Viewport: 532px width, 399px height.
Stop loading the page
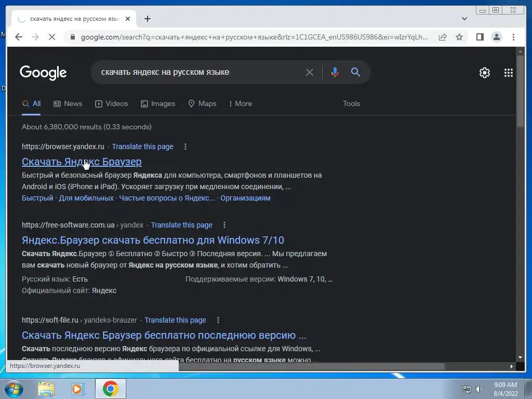pos(52,37)
